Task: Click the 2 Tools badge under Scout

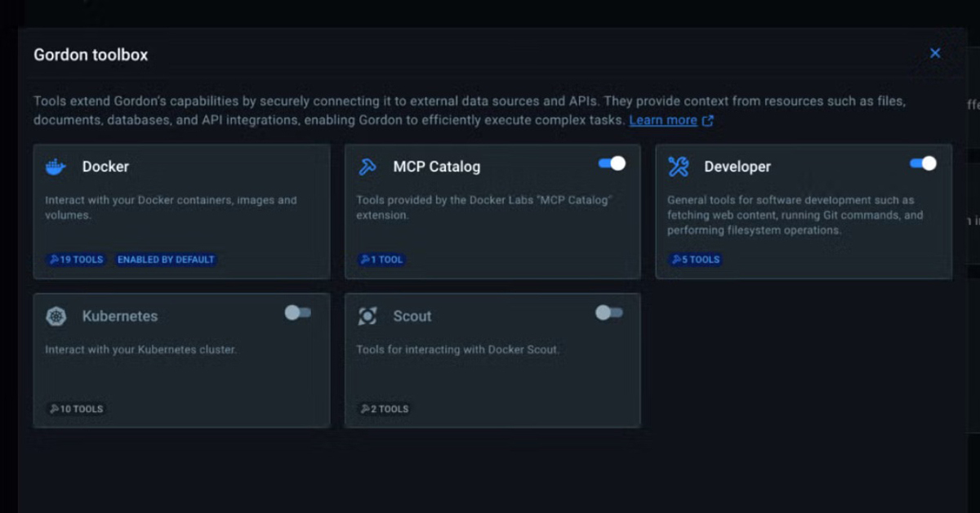Action: (384, 409)
